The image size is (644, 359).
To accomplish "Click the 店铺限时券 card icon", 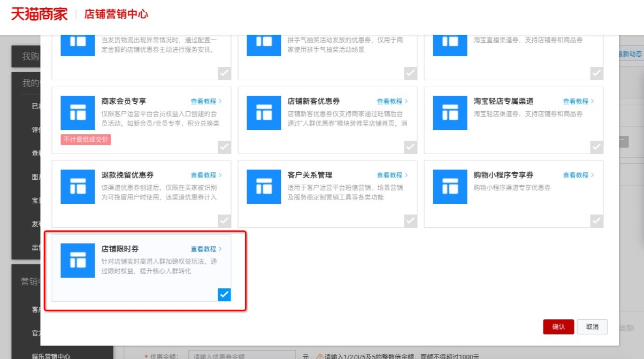I will (78, 261).
